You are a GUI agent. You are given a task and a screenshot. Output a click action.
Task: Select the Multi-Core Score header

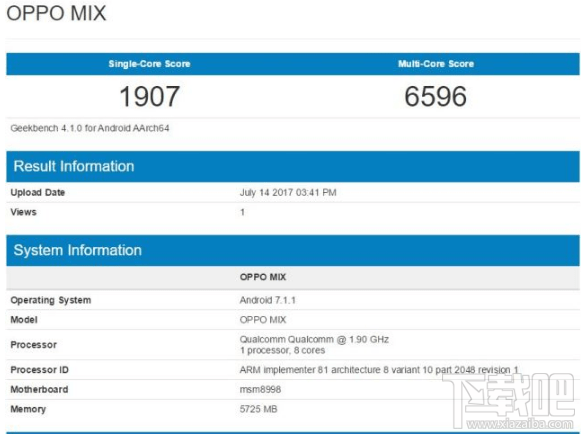click(436, 64)
